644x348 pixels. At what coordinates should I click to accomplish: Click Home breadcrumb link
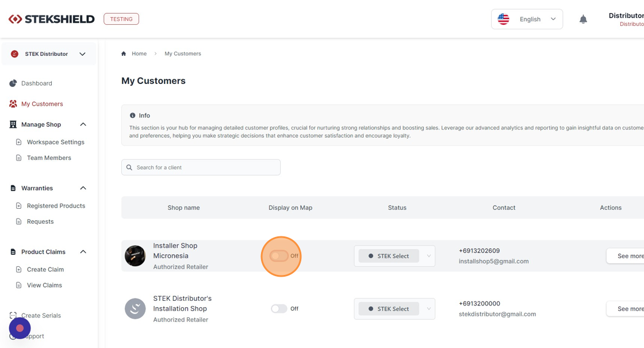coord(139,53)
